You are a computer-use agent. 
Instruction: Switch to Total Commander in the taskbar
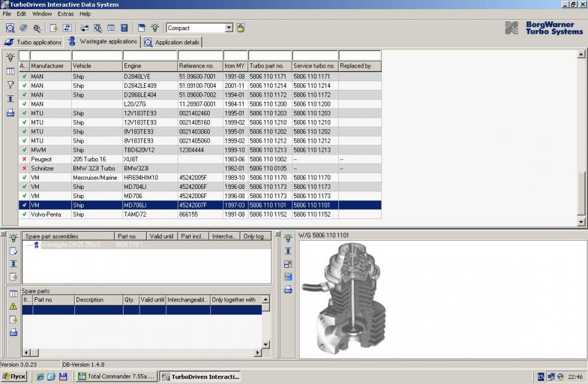117,377
